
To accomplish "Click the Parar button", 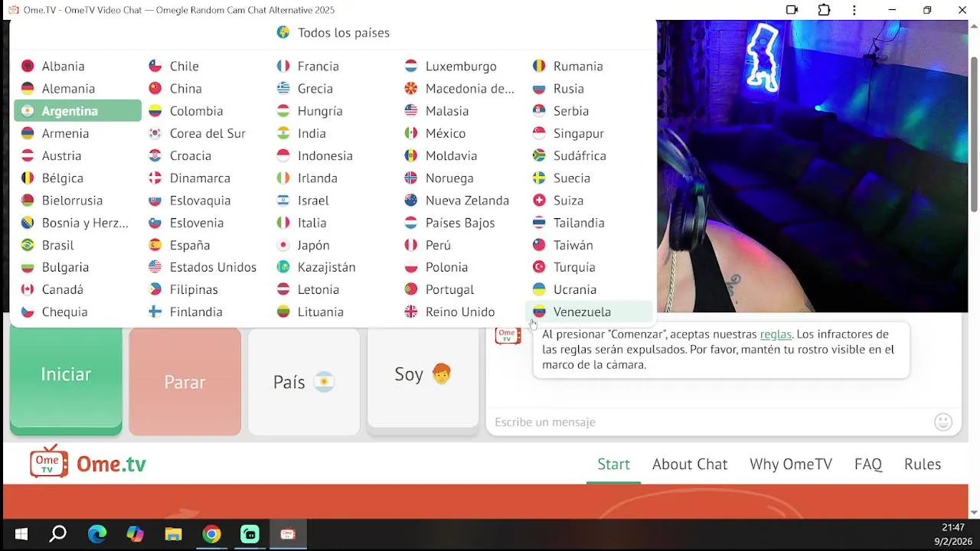I will [x=185, y=382].
